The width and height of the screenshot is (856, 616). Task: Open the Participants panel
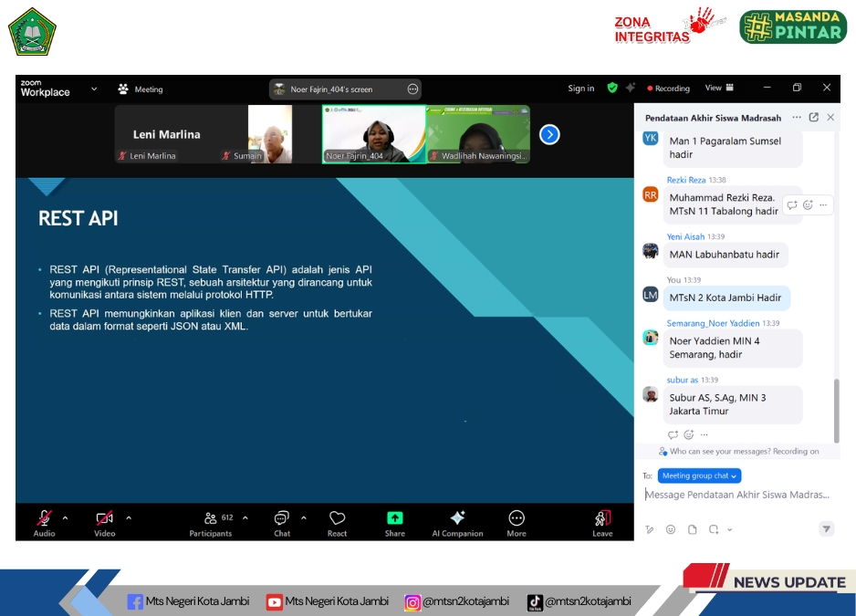click(x=211, y=520)
